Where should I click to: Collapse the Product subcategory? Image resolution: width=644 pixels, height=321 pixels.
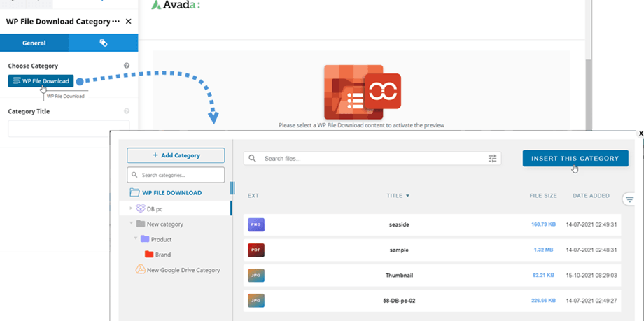coord(135,239)
